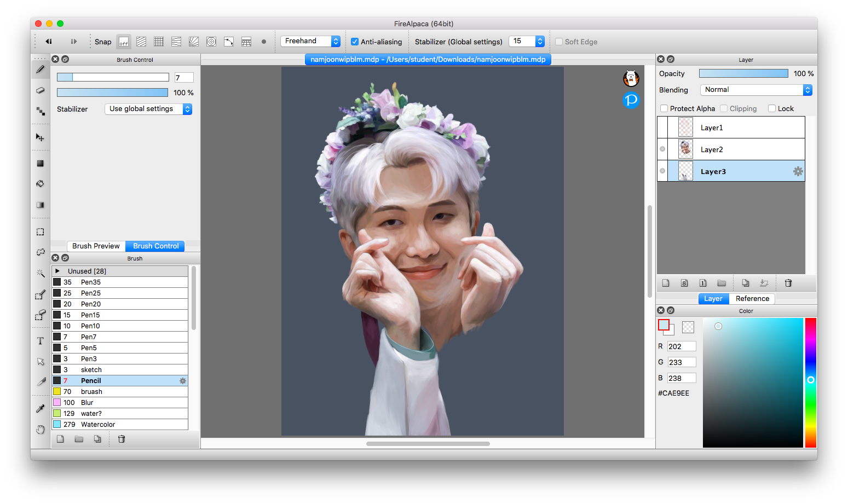Show the hidden Layer1

click(x=662, y=128)
